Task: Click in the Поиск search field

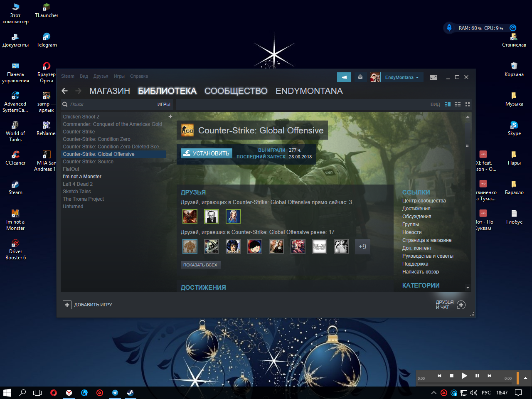Action: [x=110, y=104]
